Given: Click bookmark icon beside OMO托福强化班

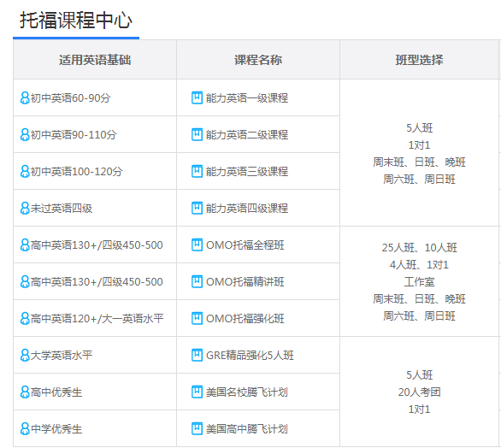Looking at the screenshot, I should [197, 319].
